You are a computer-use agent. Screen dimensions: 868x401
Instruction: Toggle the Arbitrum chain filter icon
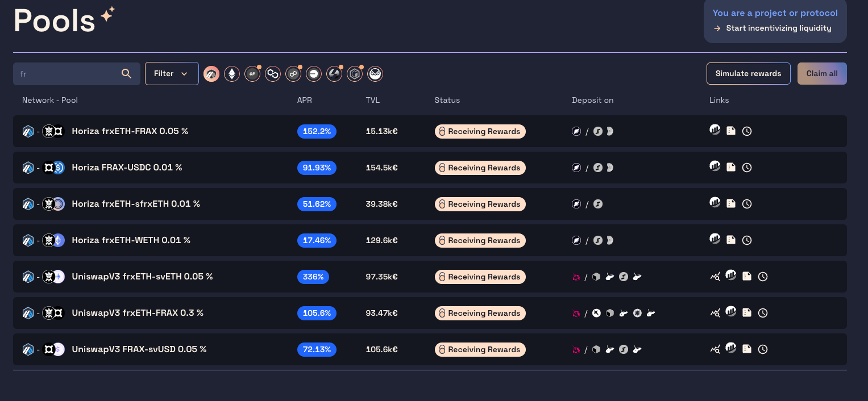click(211, 74)
